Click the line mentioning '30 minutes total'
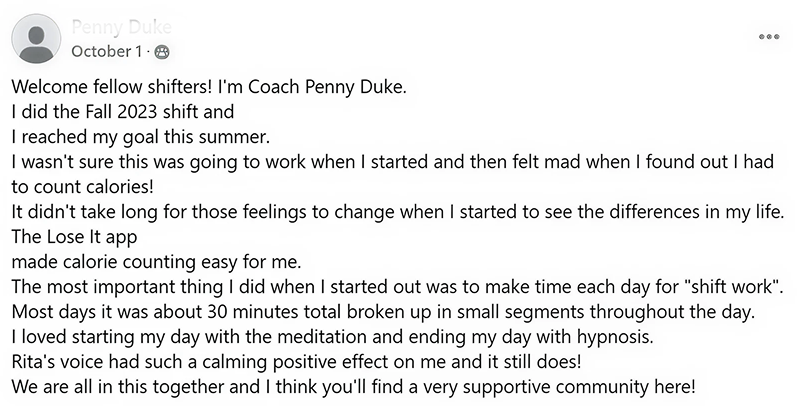This screenshot has height=416, width=800. [x=383, y=311]
